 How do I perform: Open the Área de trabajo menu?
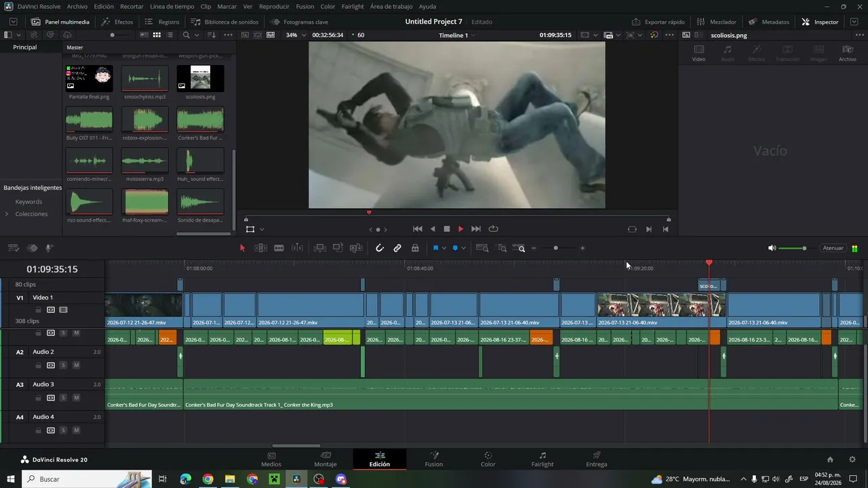coord(391,6)
